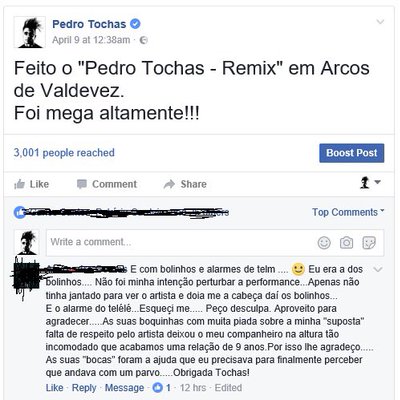
Task: Open the Pedro Tochas profile picture thumbnail
Action: pyautogui.click(x=30, y=32)
